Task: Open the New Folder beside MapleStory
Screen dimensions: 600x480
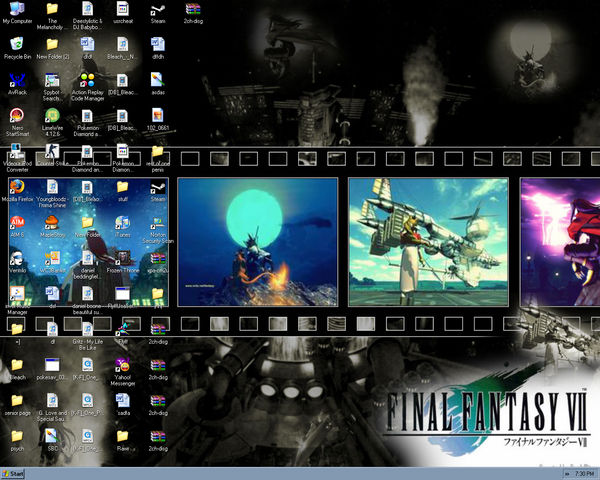Action: click(x=88, y=226)
